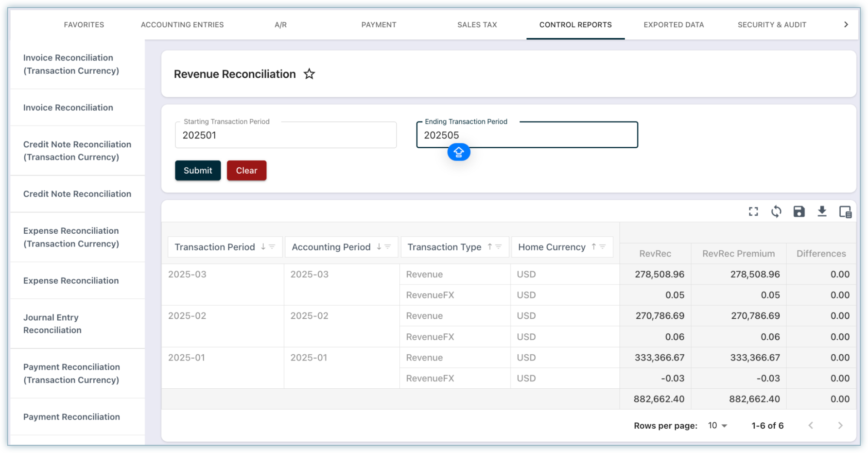Open Home Currency column filter menu
The image size is (868, 453).
[603, 247]
